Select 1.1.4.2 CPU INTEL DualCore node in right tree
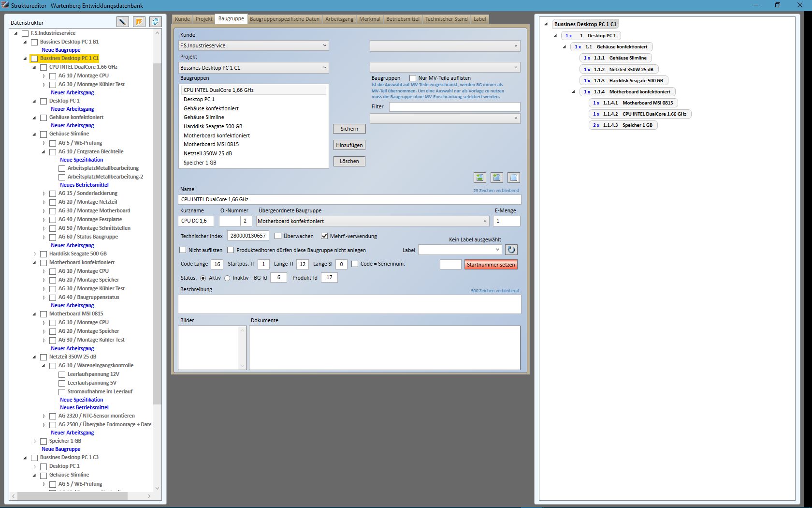 point(640,114)
